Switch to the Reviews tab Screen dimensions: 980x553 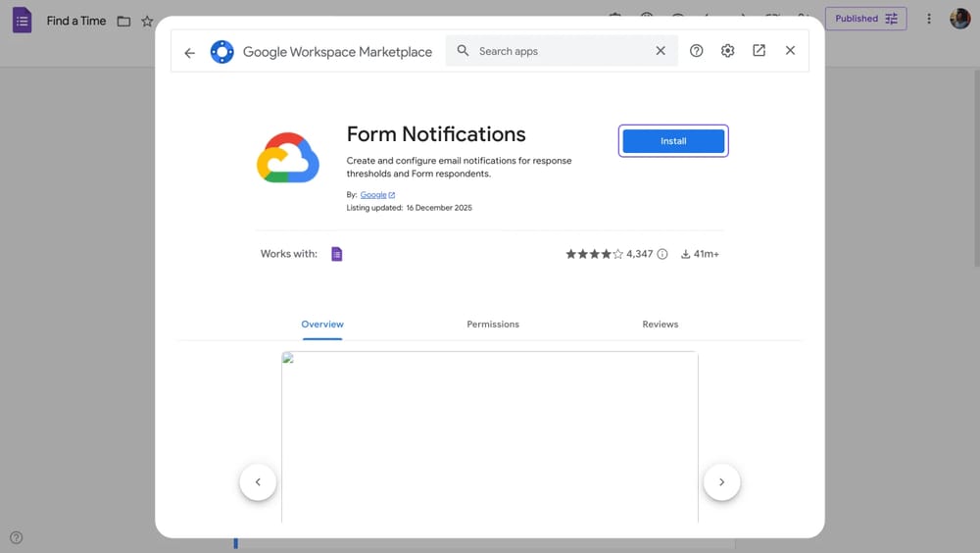pyautogui.click(x=660, y=325)
